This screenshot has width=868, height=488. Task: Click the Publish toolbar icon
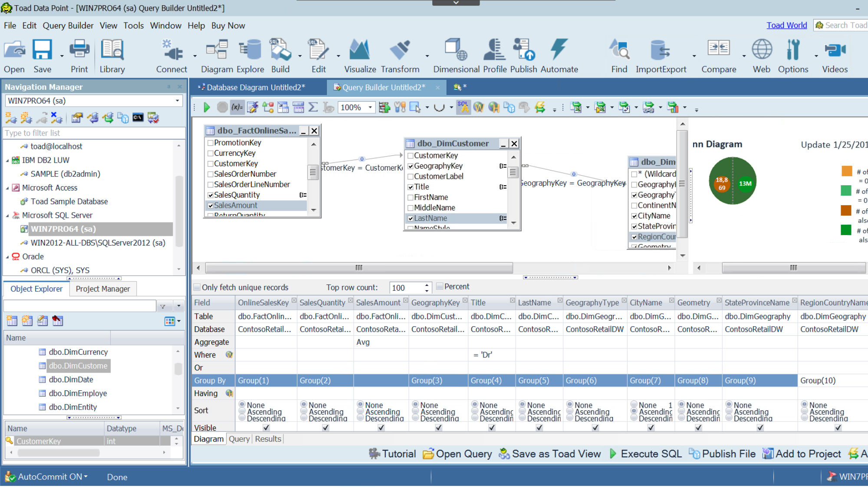click(523, 50)
